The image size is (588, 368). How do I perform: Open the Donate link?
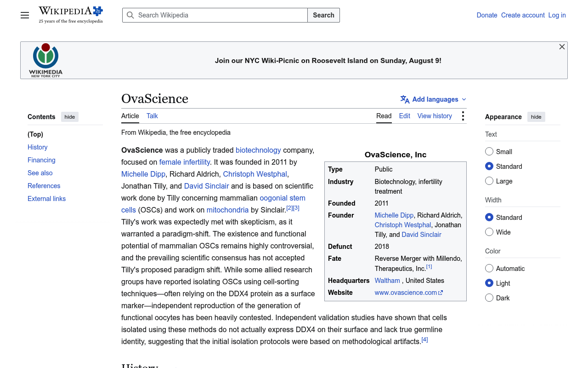click(x=487, y=15)
